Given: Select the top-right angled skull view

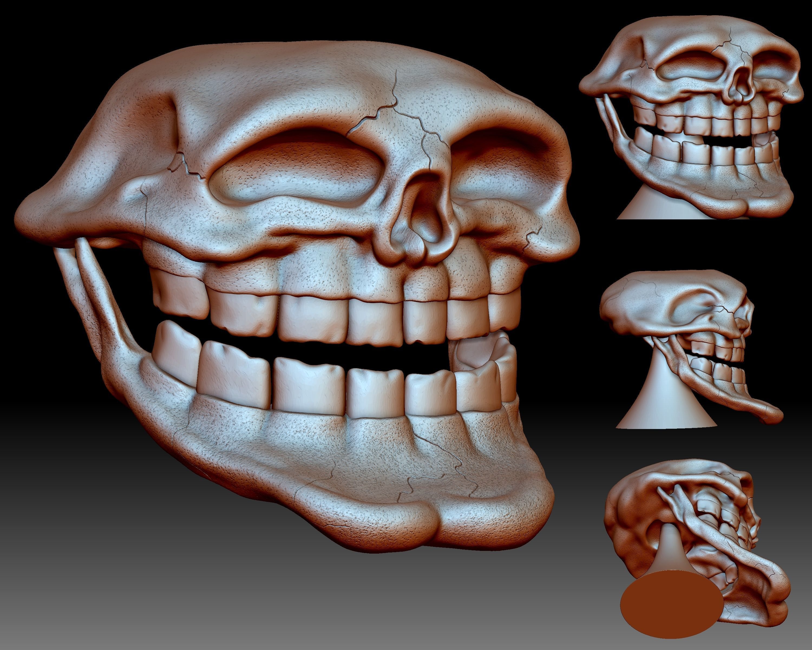Looking at the screenshot, I should coord(691,118).
